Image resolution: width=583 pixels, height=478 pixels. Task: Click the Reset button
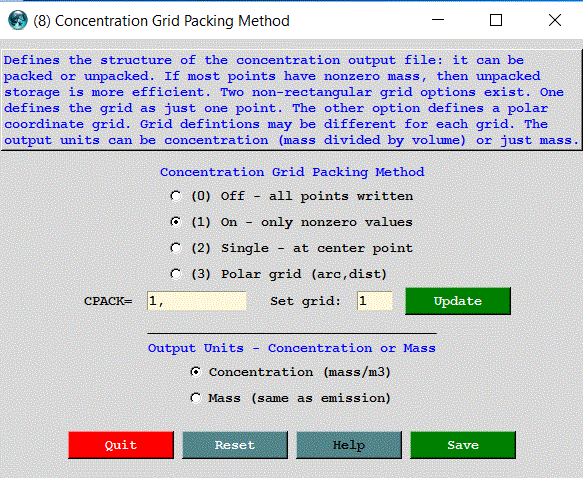point(235,445)
